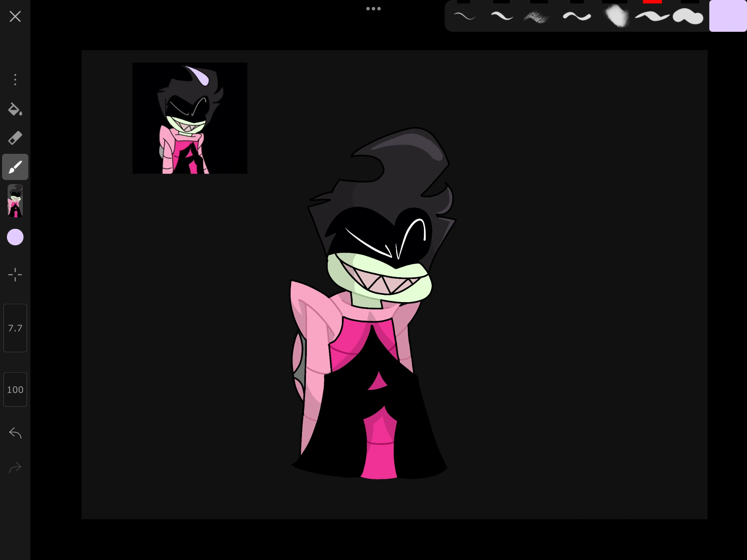This screenshot has width=747, height=560.
Task: Click the redo arrow
Action: 15,468
